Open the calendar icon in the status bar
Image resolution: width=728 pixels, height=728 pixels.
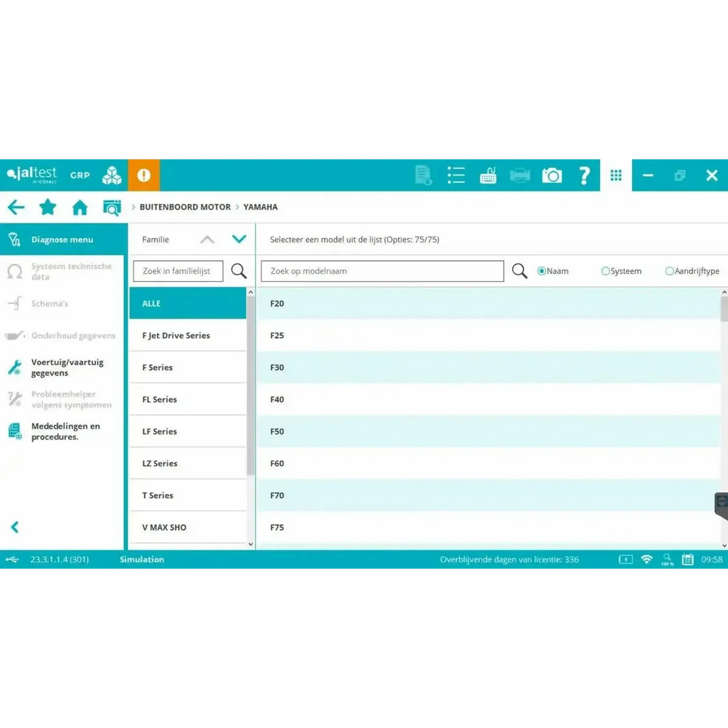[688, 559]
